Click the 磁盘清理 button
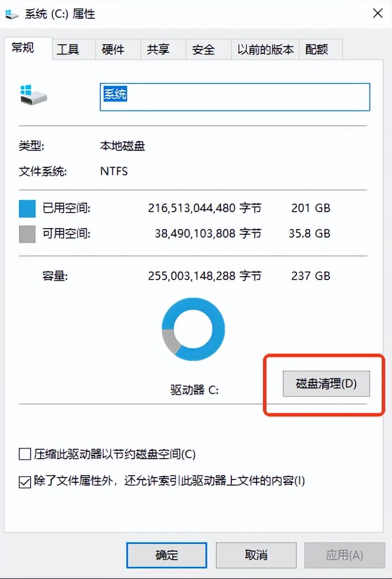The image size is (392, 579). 326,384
